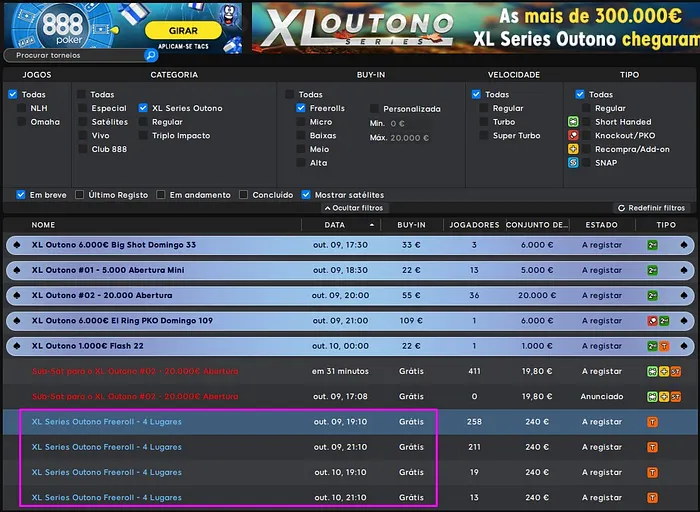Open XL Series Outono Freeroll at out. 09, 19:10
Viewport: 700px width, 512px height.
click(x=107, y=422)
